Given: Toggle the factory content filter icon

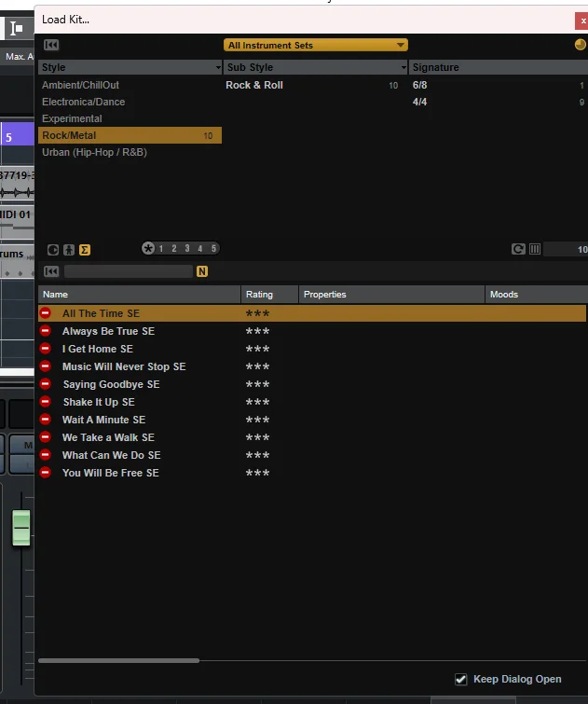Looking at the screenshot, I should click(x=53, y=250).
